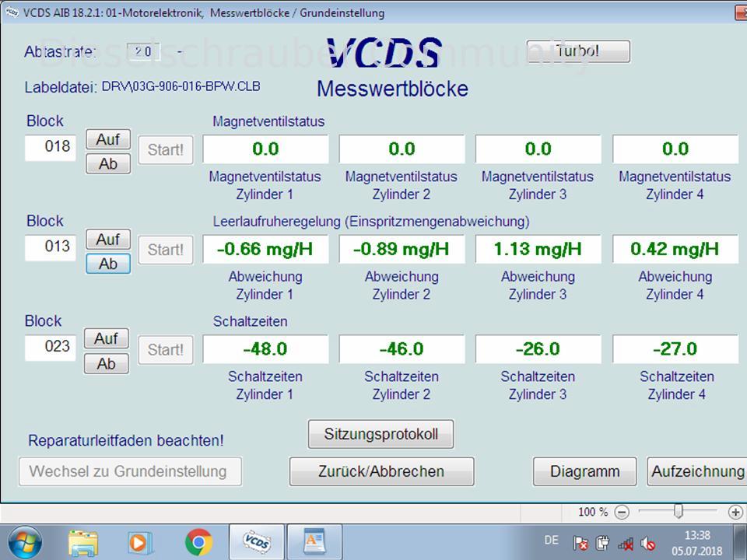Viewport: 747px width, 560px height.
Task: Click the -46.0 Schaltzeiten value
Action: click(x=402, y=349)
